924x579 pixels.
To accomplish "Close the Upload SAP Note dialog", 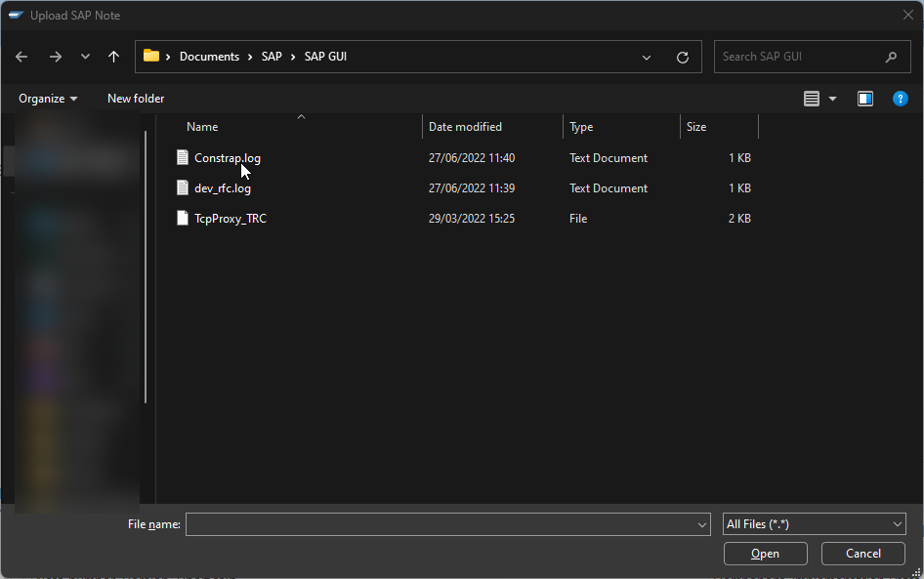I will click(x=908, y=15).
